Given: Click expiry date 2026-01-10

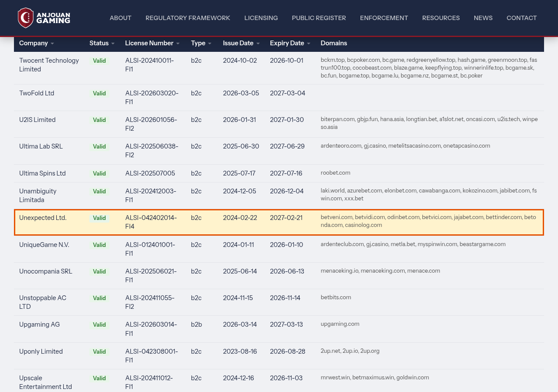Looking at the screenshot, I should pos(286,245).
